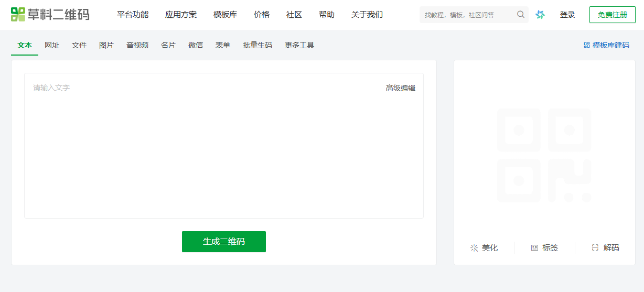Open the 更多工具 tab dropdown
This screenshot has width=644, height=292.
[x=299, y=45]
